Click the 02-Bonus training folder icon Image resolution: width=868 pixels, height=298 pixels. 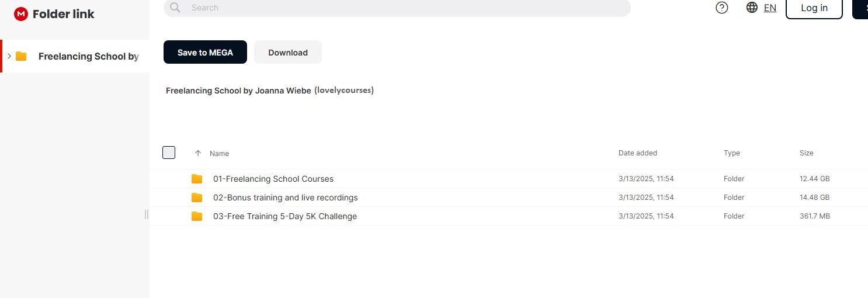[197, 197]
